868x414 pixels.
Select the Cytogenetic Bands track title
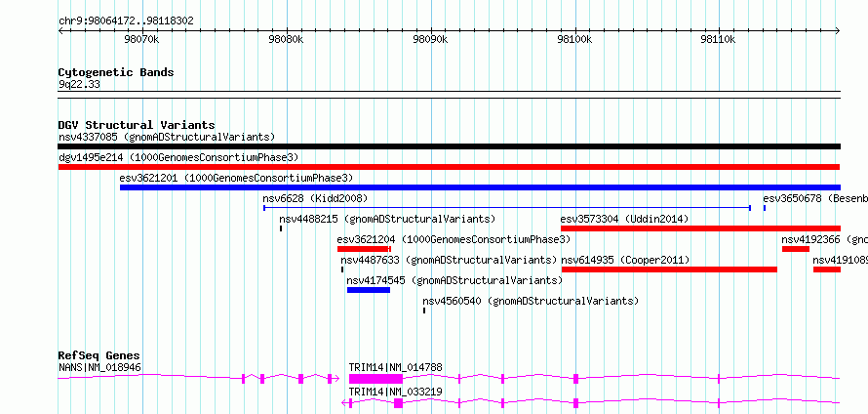point(116,72)
